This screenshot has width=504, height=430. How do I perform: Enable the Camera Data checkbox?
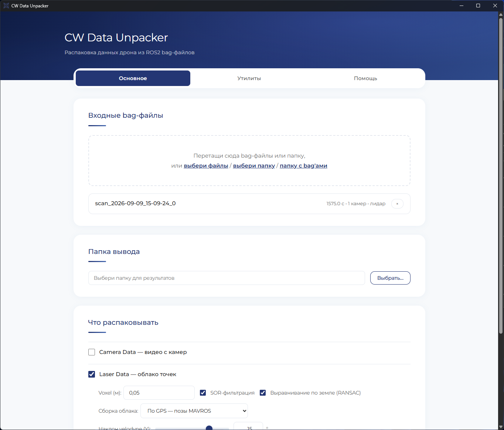click(92, 352)
